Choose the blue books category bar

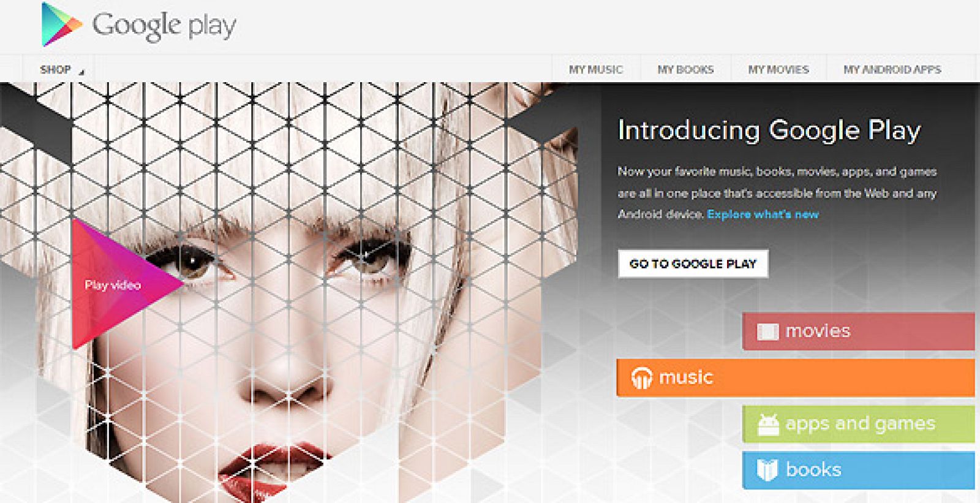pos(858,470)
